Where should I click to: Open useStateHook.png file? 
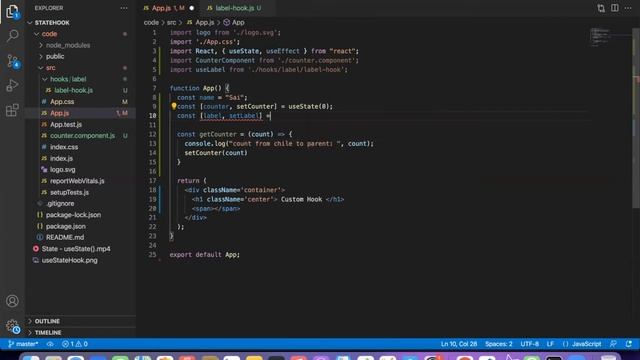tap(69, 260)
